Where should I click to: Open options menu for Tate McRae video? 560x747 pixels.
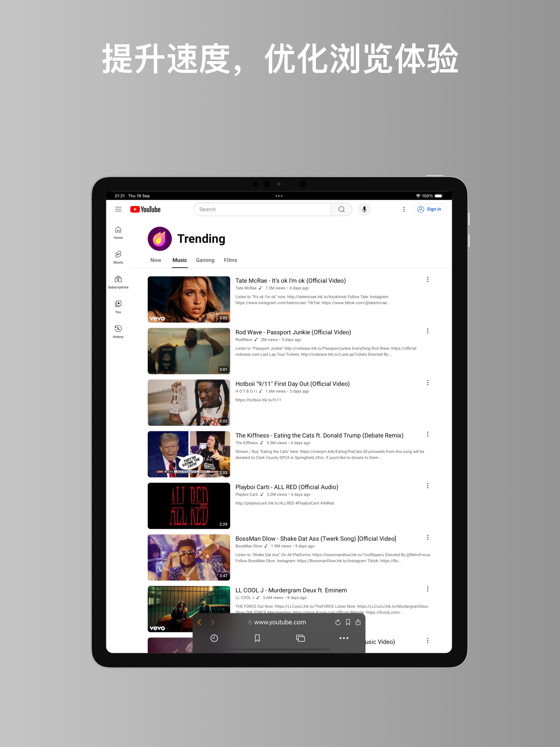tap(428, 280)
